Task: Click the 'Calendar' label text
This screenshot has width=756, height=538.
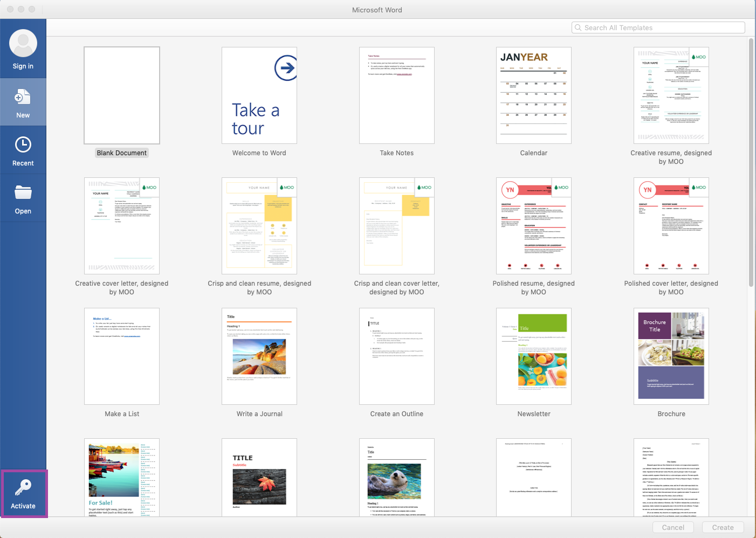Action: pos(534,153)
